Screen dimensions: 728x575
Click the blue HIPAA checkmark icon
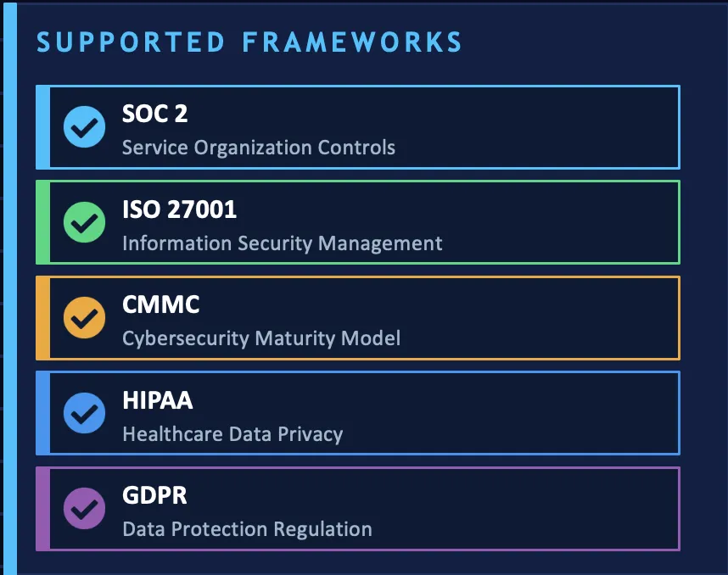85,413
